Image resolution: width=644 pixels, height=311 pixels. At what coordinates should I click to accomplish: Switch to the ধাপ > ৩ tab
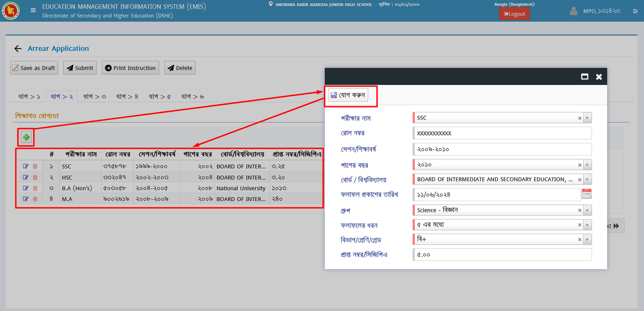(95, 97)
